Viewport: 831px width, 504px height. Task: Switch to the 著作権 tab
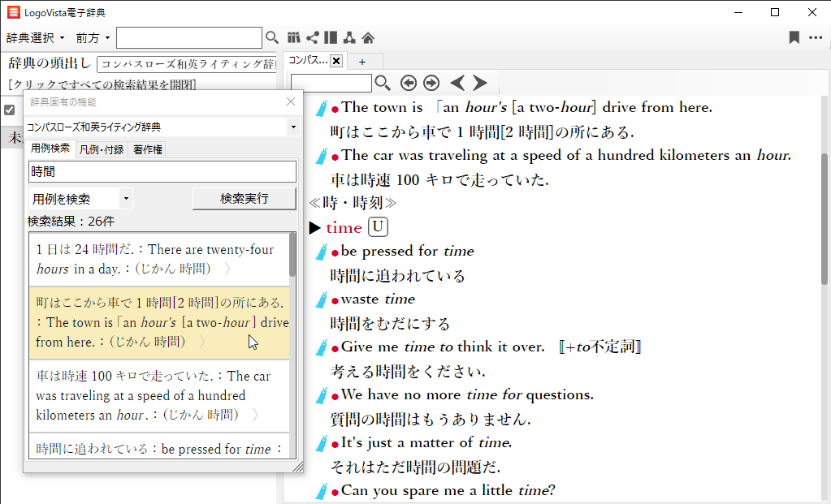pyautogui.click(x=147, y=150)
